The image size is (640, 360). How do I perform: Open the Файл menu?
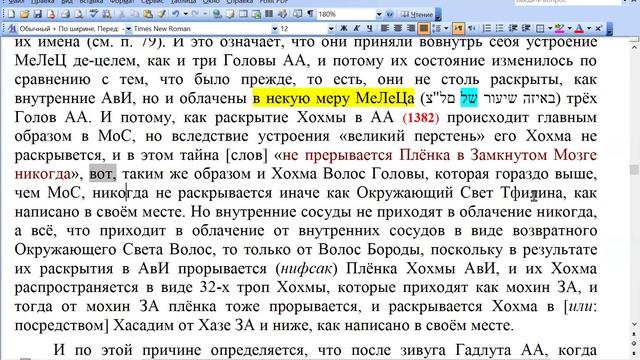click(x=16, y=2)
